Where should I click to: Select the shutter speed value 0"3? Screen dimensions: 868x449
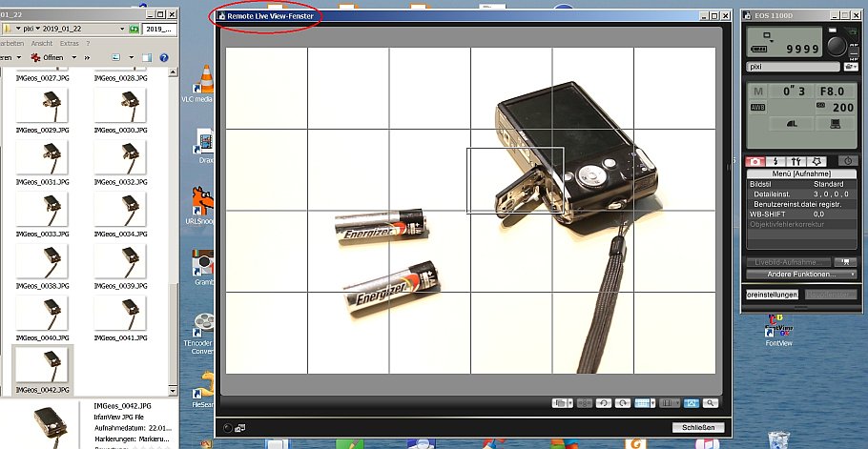[x=792, y=92]
